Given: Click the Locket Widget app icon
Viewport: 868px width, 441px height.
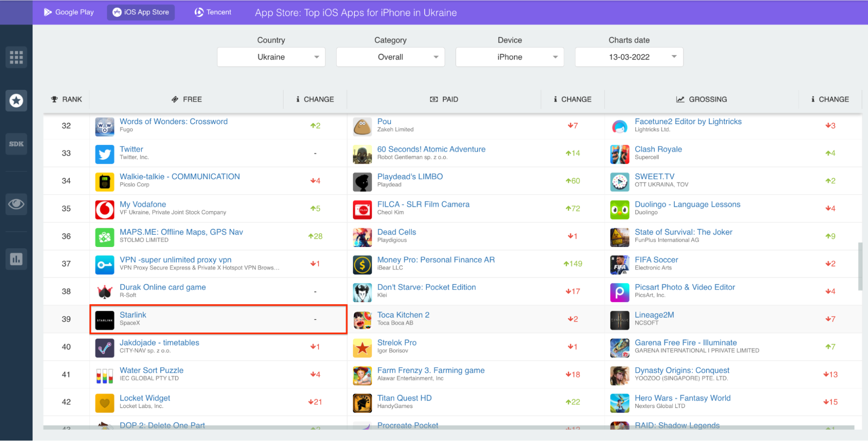Looking at the screenshot, I should (105, 403).
